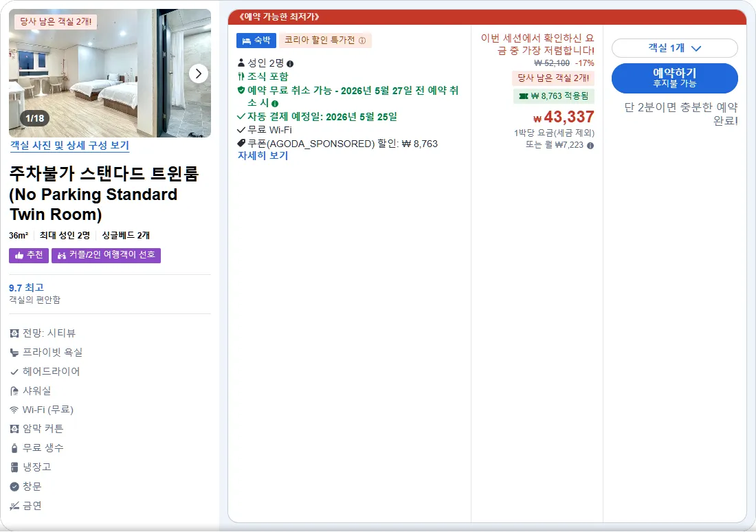Open info icon beside 월 ₩7,223

click(590, 145)
